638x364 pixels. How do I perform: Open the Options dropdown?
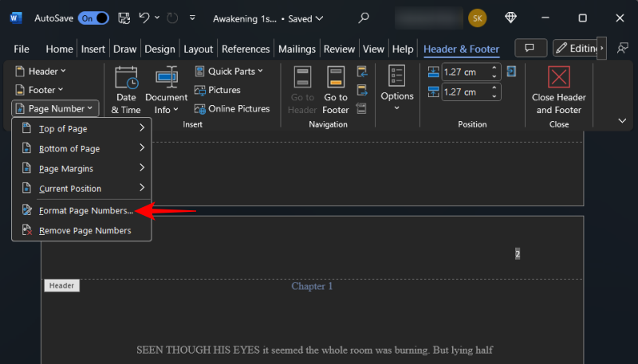tap(397, 88)
